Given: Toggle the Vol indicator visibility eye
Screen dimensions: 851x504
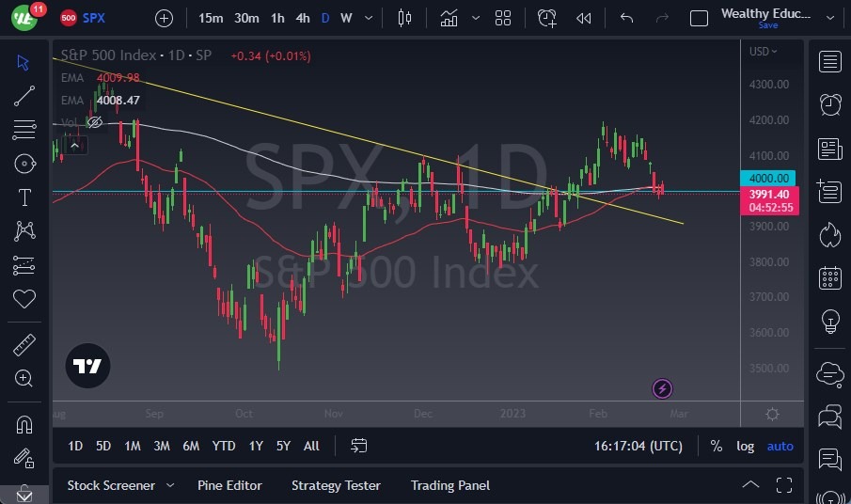Looking at the screenshot, I should click(94, 122).
